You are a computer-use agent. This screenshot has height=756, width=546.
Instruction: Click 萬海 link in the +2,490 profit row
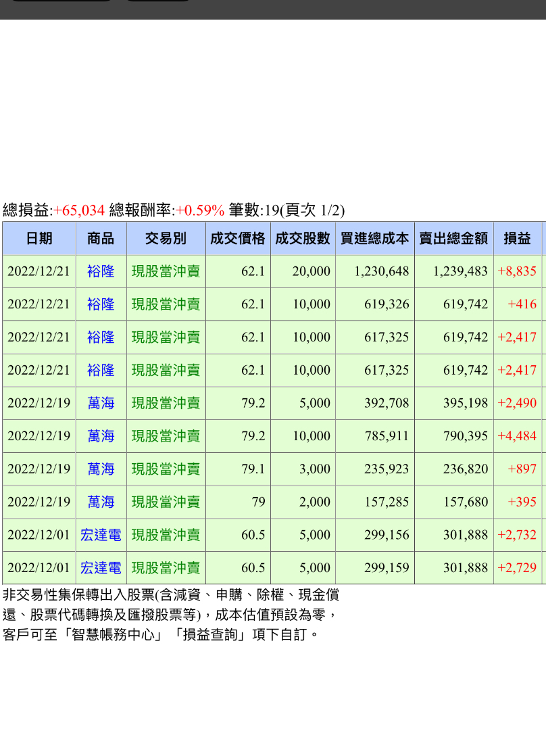coord(101,404)
